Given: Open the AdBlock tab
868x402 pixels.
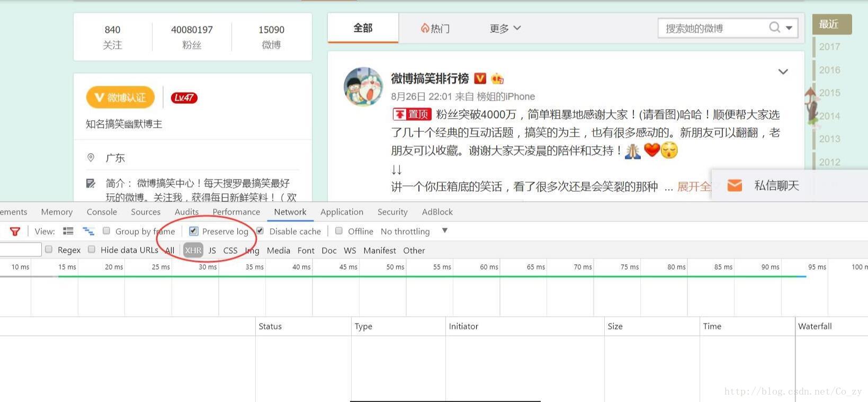Looking at the screenshot, I should click(437, 212).
